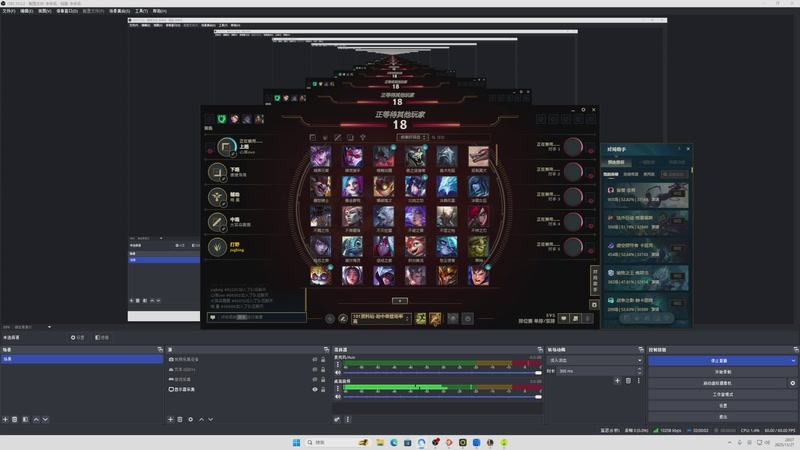
Task: Click Studio Mode button
Action: coord(722,394)
